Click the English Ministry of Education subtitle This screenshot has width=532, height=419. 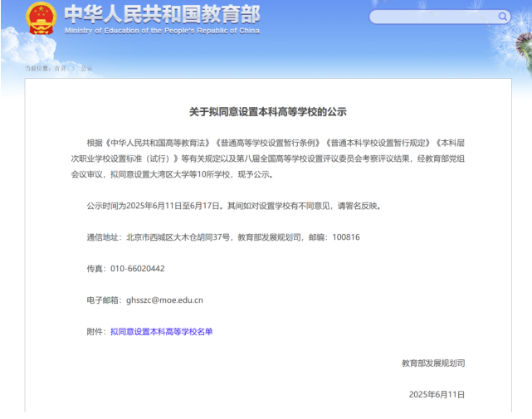(x=162, y=31)
